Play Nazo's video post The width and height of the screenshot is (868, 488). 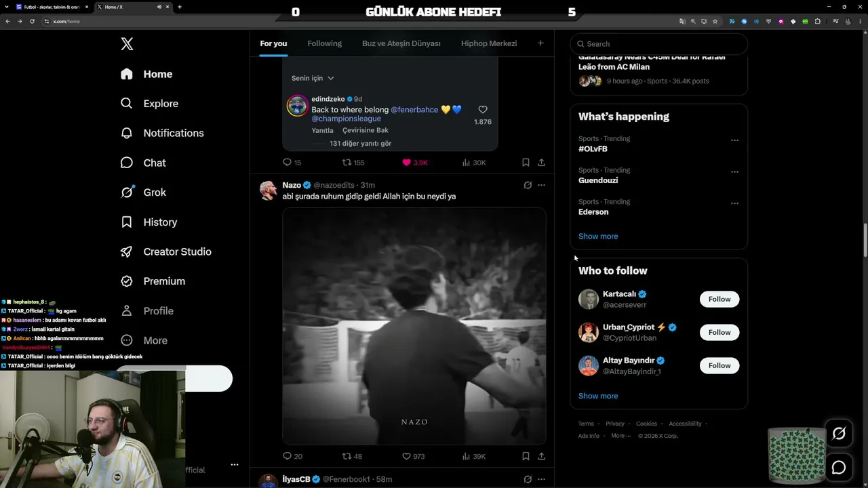pos(414,326)
